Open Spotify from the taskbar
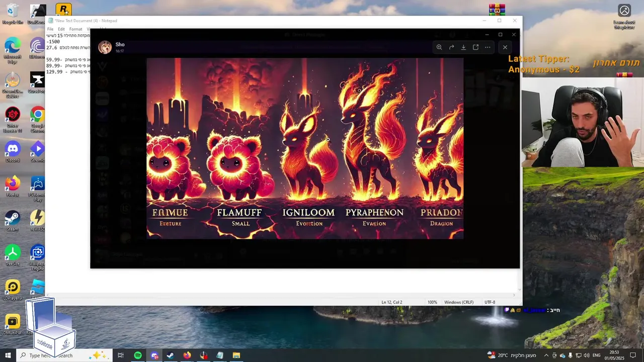 point(138,355)
